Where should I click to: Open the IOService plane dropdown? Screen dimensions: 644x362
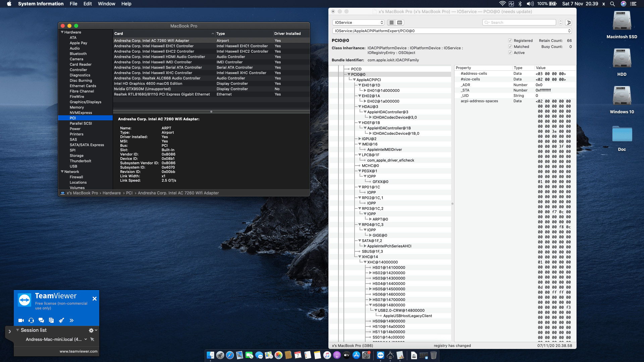[358, 22]
